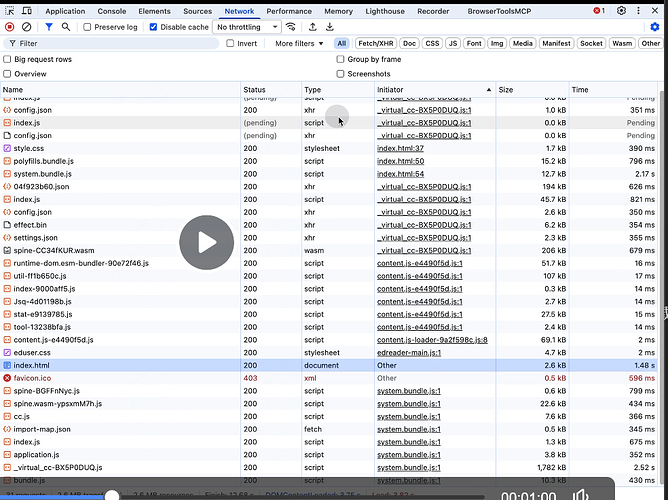Open the blue network settings gear
The width and height of the screenshot is (668, 500).
point(655,27)
